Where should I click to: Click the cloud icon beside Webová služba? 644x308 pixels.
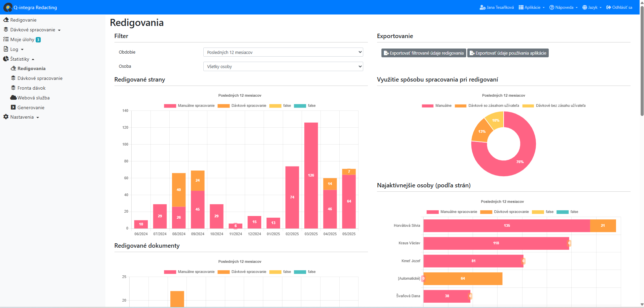13,98
